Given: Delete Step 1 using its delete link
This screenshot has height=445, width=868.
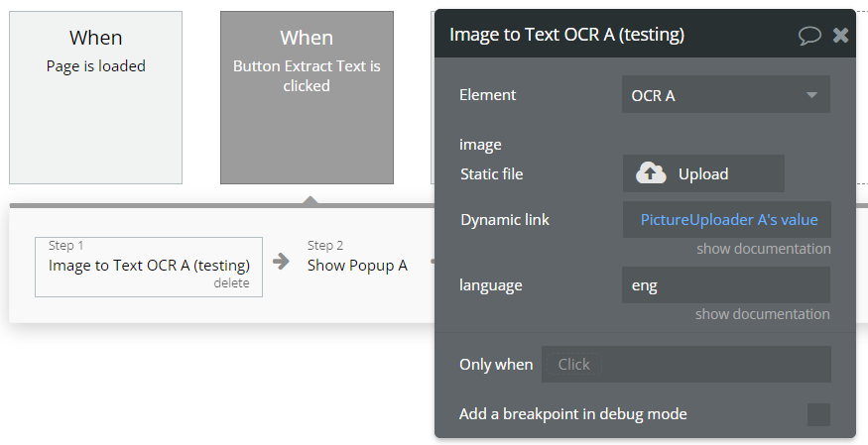Looking at the screenshot, I should (231, 283).
